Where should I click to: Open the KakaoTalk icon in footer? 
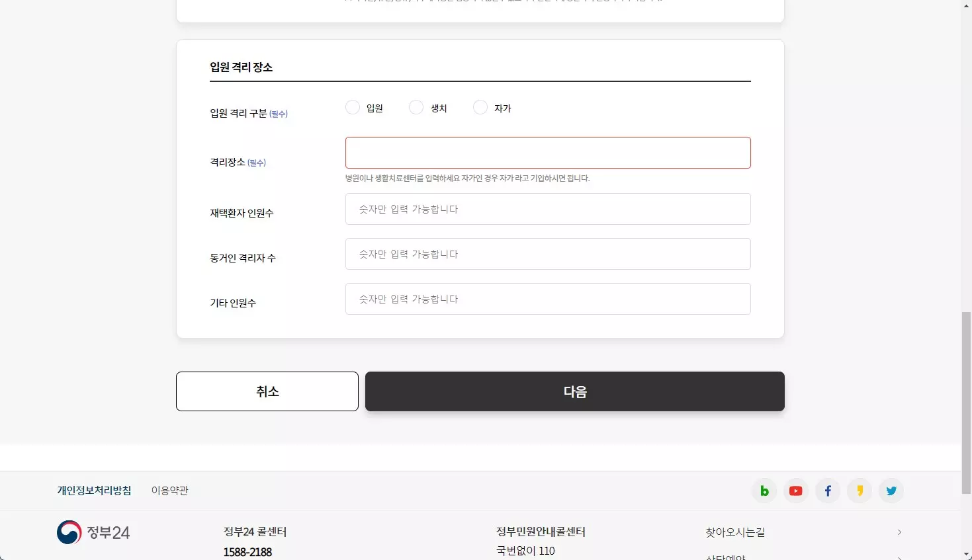pos(859,491)
